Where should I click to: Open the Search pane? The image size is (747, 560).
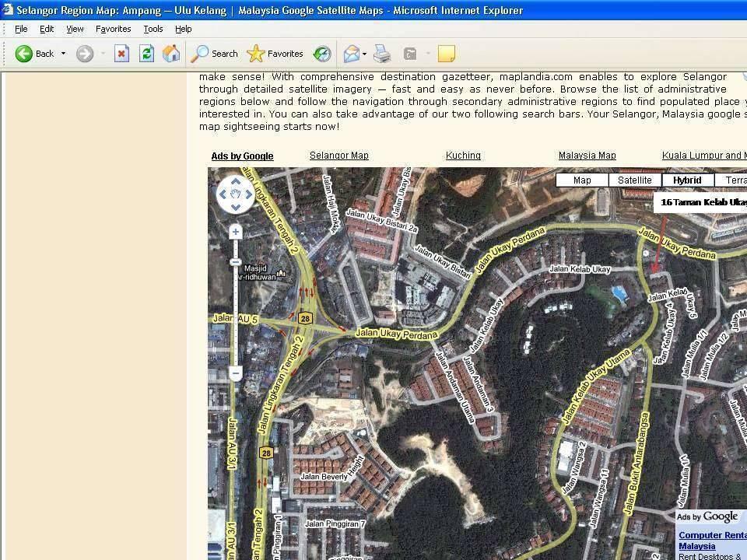[x=215, y=54]
